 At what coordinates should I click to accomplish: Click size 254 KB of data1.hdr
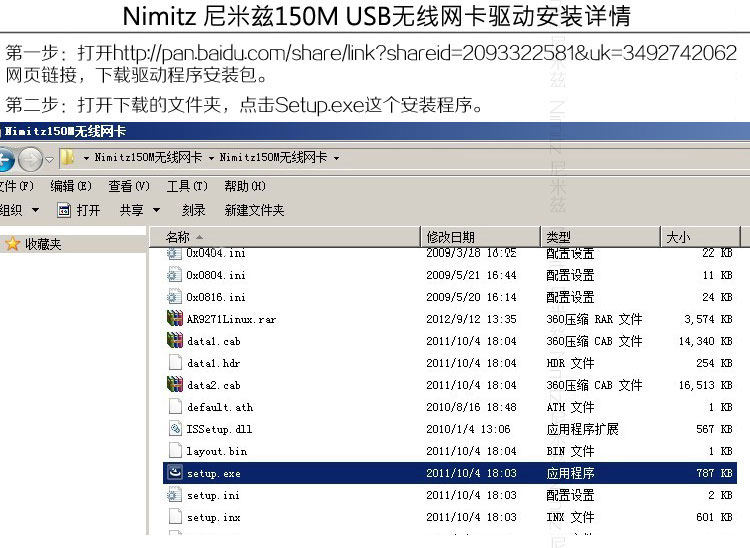(x=714, y=363)
